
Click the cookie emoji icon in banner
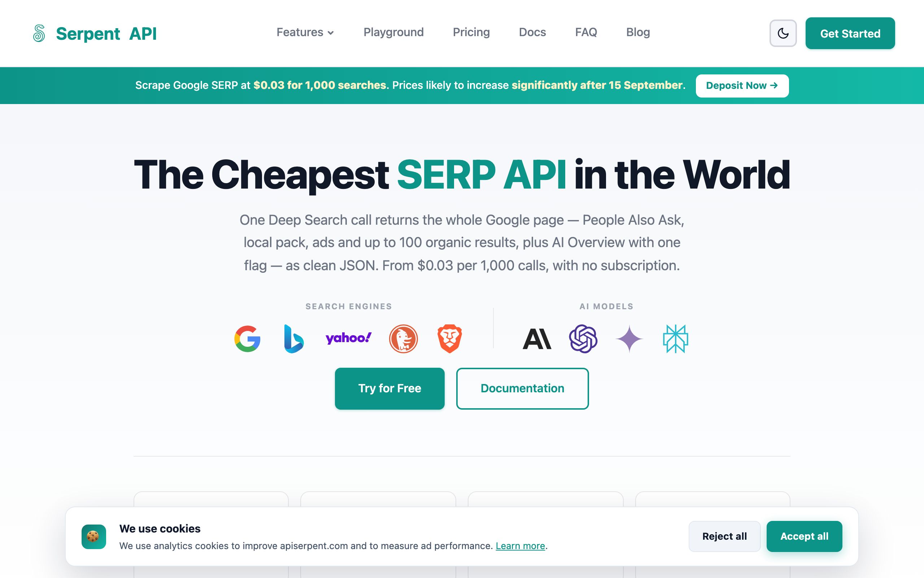pyautogui.click(x=93, y=537)
